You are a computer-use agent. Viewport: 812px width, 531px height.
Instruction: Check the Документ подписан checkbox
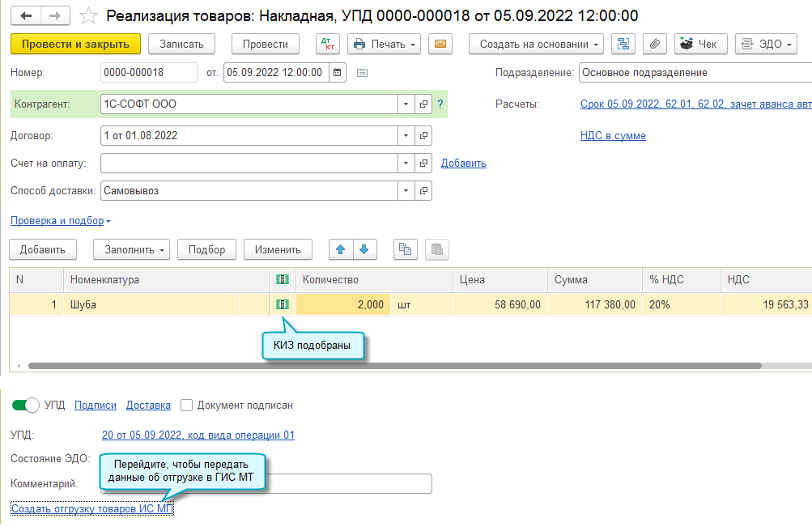click(186, 406)
